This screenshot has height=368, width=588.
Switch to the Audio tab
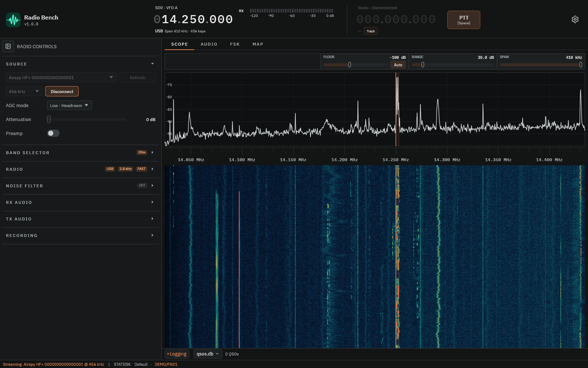click(x=209, y=44)
